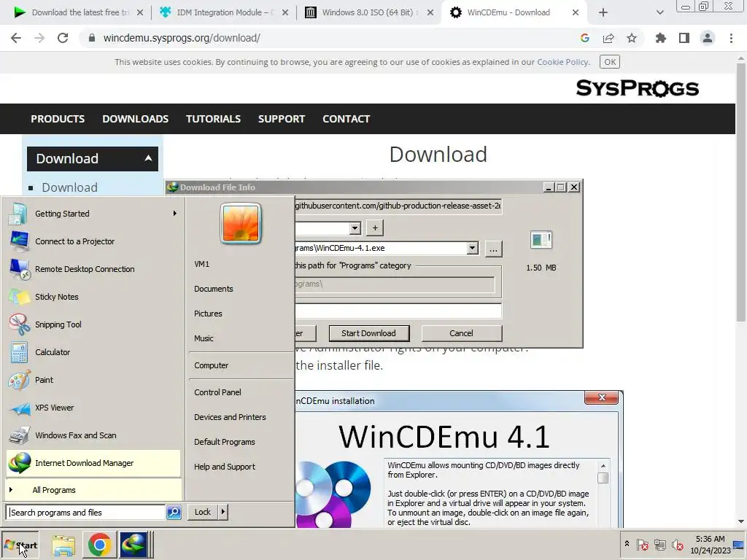Cancel the download dialog
The image size is (747, 560).
coord(461,333)
